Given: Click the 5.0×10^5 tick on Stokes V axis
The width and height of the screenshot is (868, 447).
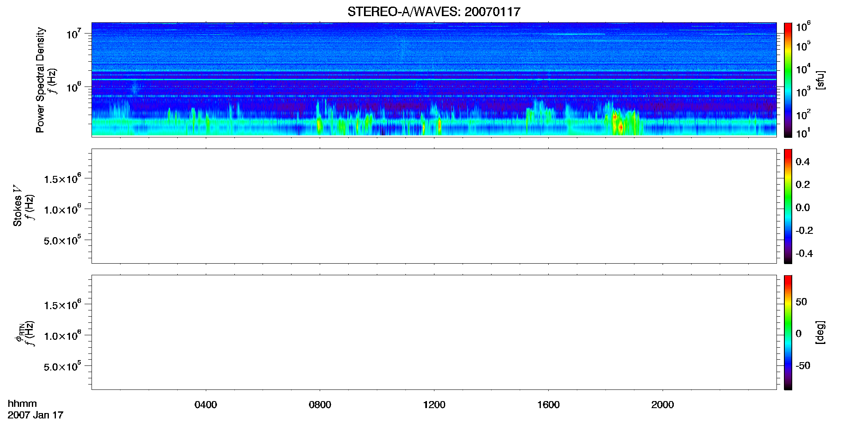Looking at the screenshot, I should pyautogui.click(x=63, y=240).
